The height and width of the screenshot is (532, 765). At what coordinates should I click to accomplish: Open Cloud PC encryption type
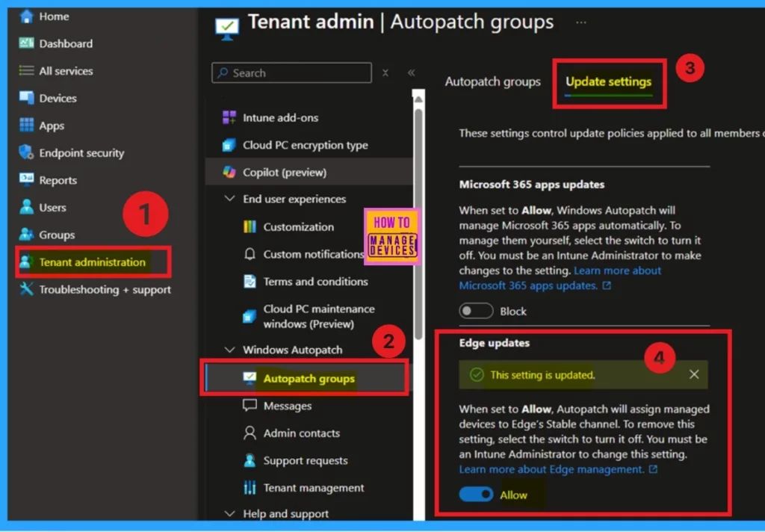pos(306,145)
